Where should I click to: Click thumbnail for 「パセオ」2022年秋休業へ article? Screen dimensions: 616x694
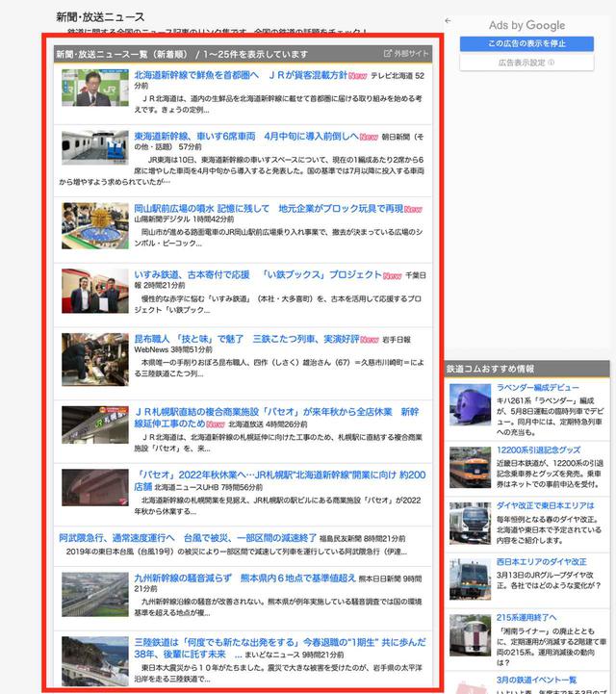pos(95,487)
